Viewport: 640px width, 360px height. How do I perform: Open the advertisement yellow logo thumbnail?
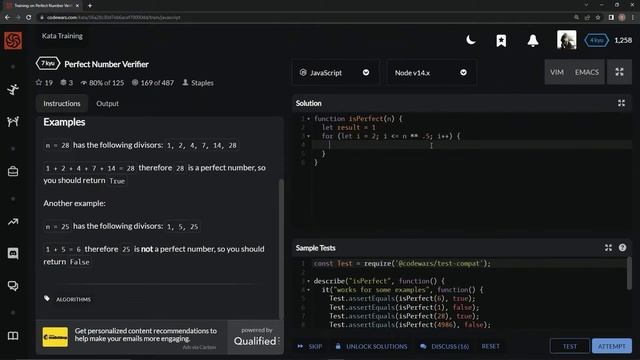[55, 337]
